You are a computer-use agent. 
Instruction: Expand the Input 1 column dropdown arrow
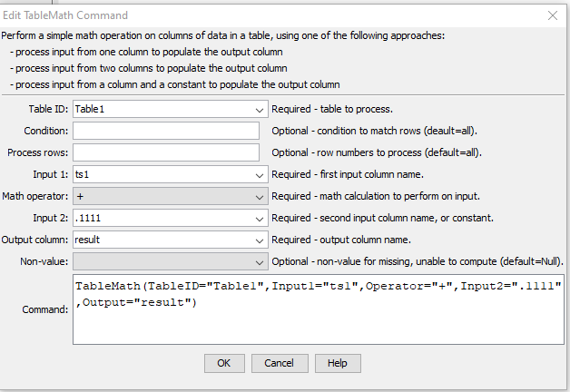point(260,175)
